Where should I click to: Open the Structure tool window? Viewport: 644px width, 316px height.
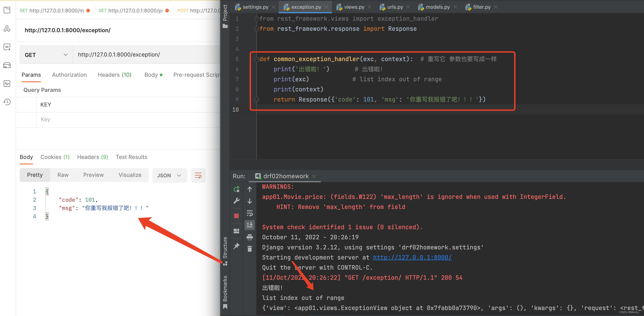(225, 251)
